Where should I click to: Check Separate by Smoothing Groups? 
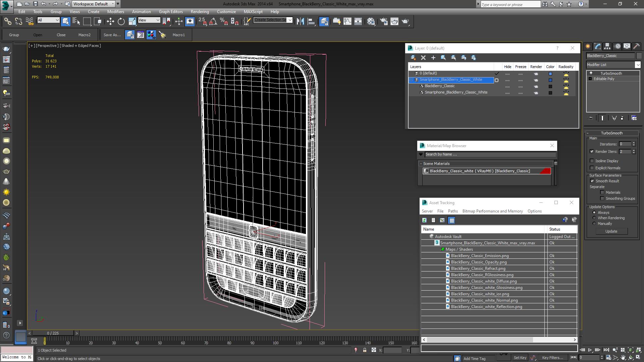point(602,198)
